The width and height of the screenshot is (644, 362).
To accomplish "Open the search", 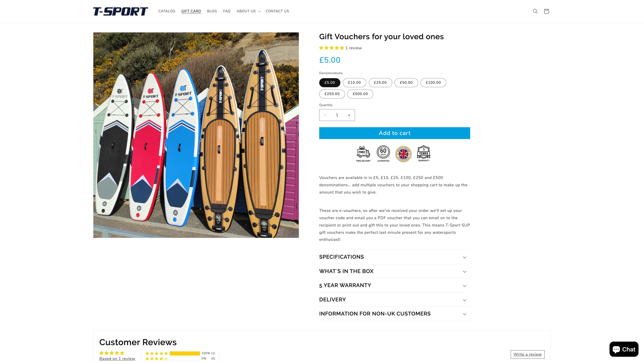I will click(x=535, y=11).
